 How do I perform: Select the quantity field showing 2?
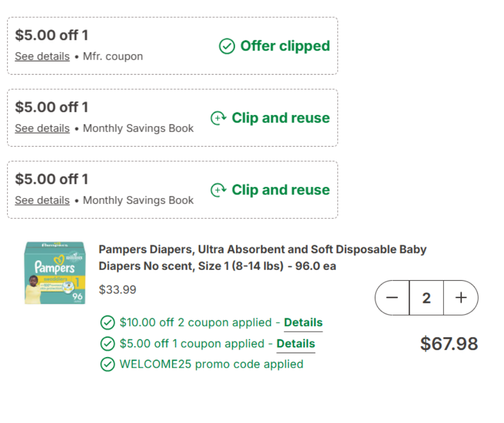[426, 298]
